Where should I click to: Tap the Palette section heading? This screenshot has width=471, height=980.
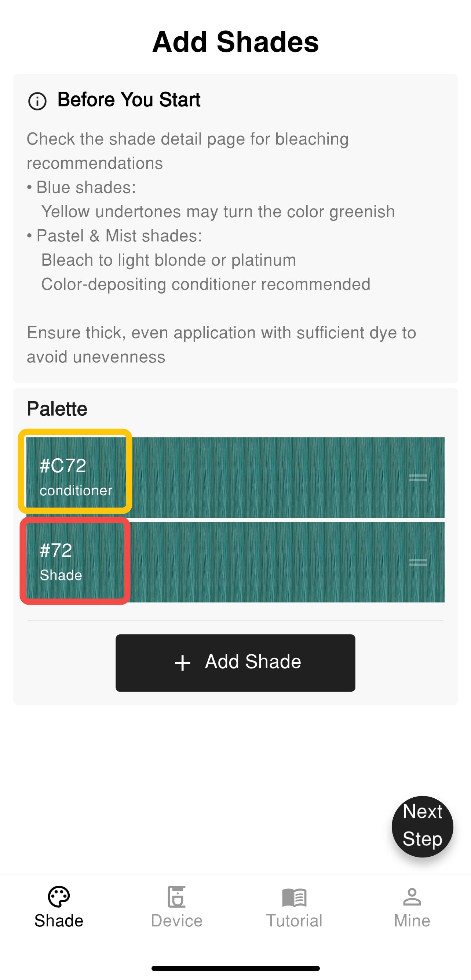57,409
